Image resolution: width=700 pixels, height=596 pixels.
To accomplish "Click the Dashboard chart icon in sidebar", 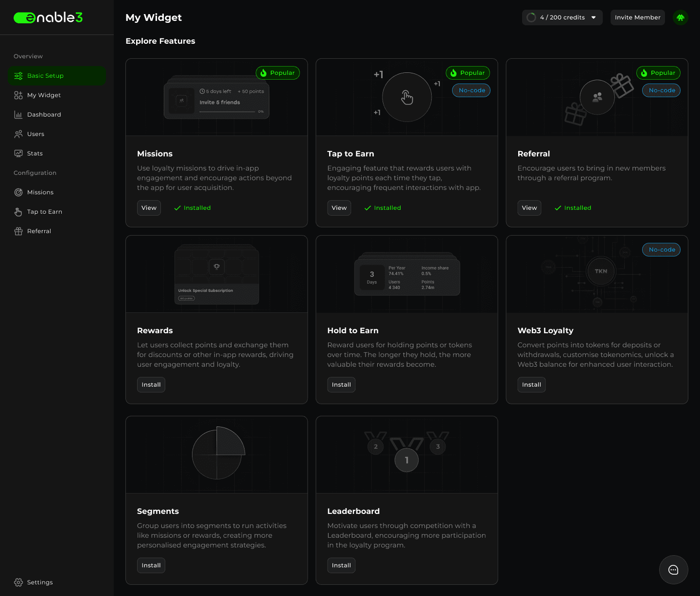I will 18,115.
